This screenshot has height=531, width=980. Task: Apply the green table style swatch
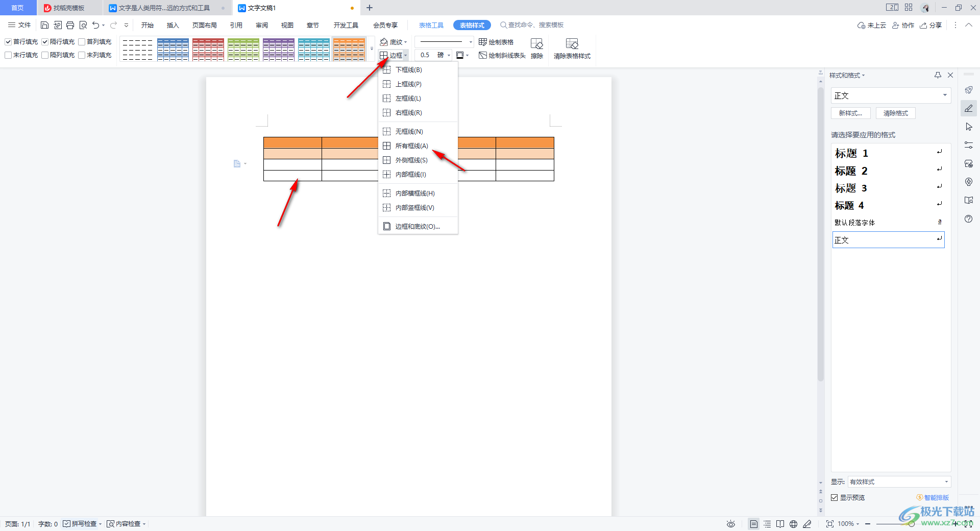pos(243,49)
